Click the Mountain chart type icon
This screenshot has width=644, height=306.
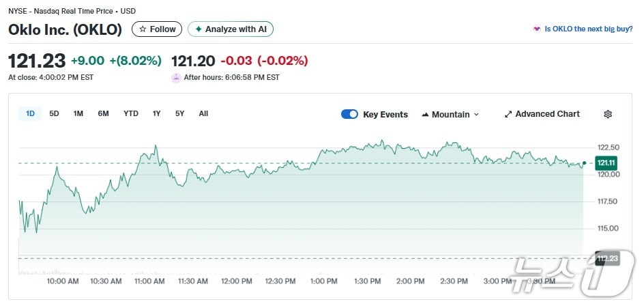(425, 114)
